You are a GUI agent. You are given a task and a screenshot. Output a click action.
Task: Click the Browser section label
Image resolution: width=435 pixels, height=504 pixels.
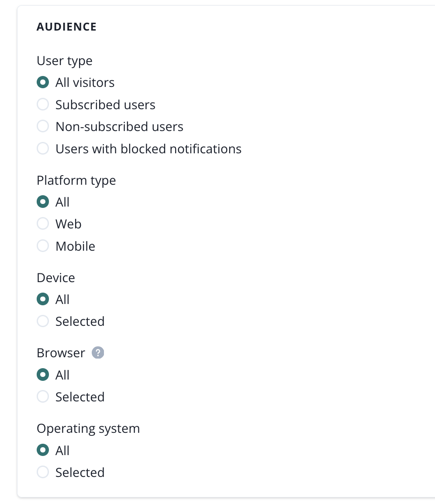[61, 353]
